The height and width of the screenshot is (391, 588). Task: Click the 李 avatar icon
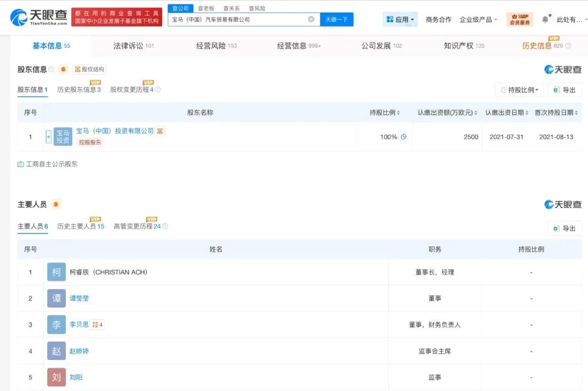pyautogui.click(x=56, y=325)
